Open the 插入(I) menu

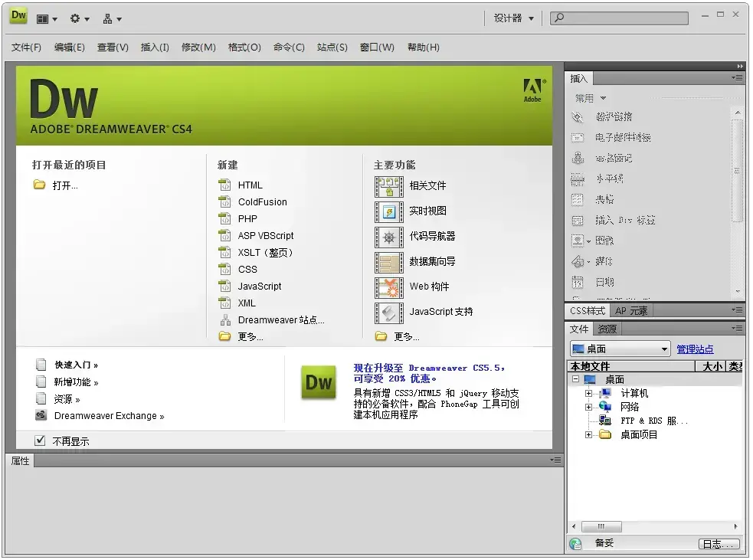point(155,47)
